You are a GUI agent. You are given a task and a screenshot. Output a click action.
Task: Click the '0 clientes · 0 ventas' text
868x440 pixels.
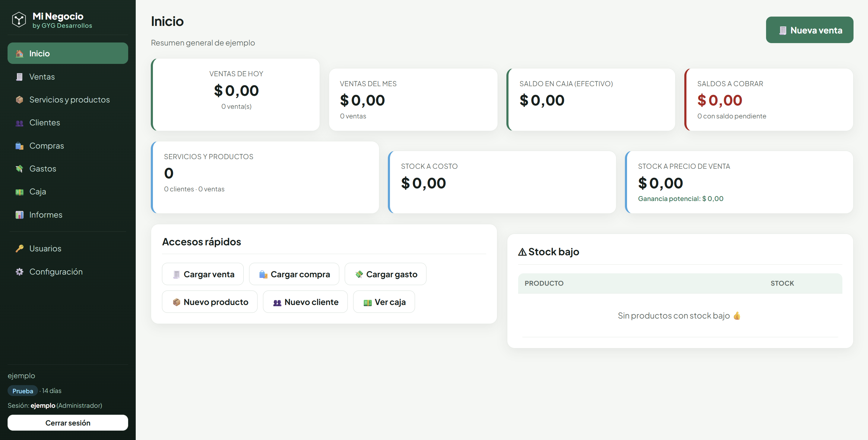tap(194, 189)
